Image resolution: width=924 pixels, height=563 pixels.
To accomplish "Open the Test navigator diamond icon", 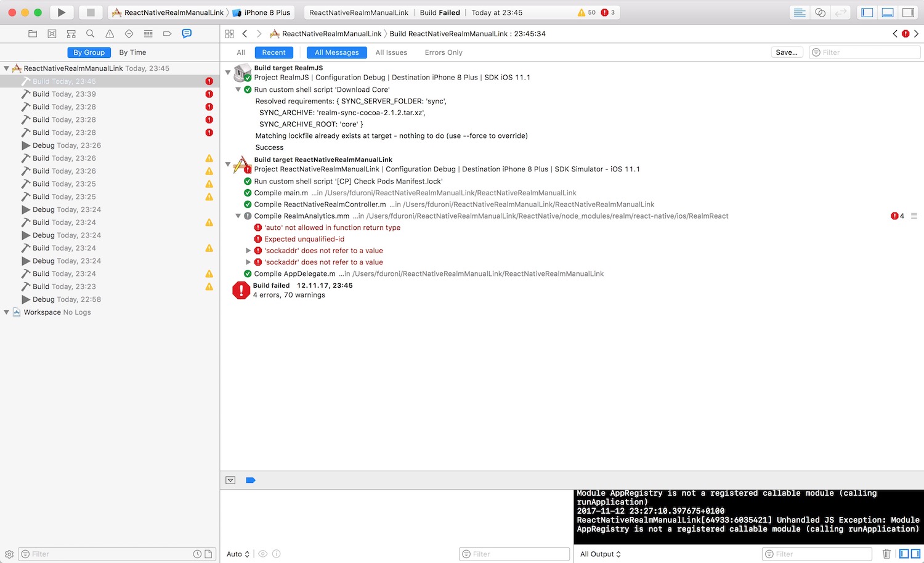I will coord(129,34).
